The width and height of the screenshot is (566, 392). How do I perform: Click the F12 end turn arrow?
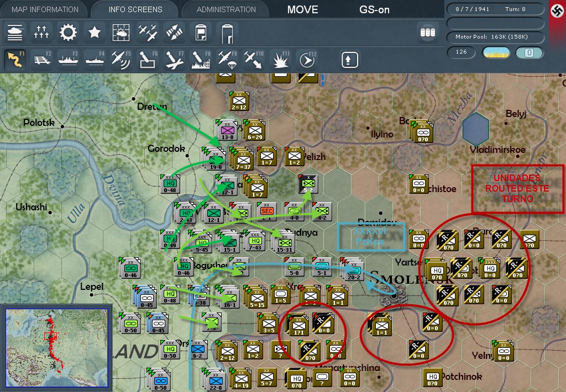click(307, 60)
